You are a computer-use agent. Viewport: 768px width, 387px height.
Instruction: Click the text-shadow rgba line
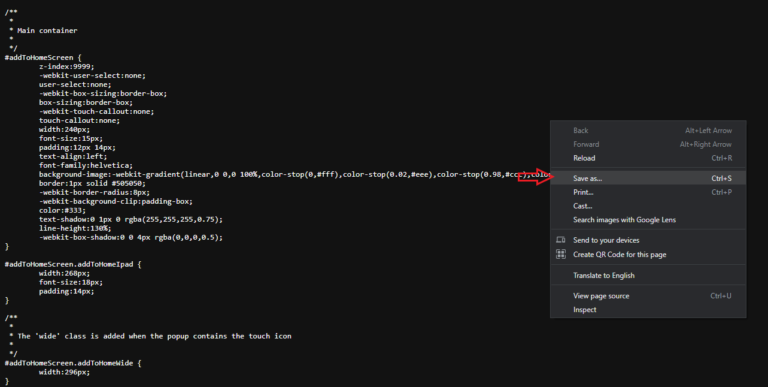(131, 219)
